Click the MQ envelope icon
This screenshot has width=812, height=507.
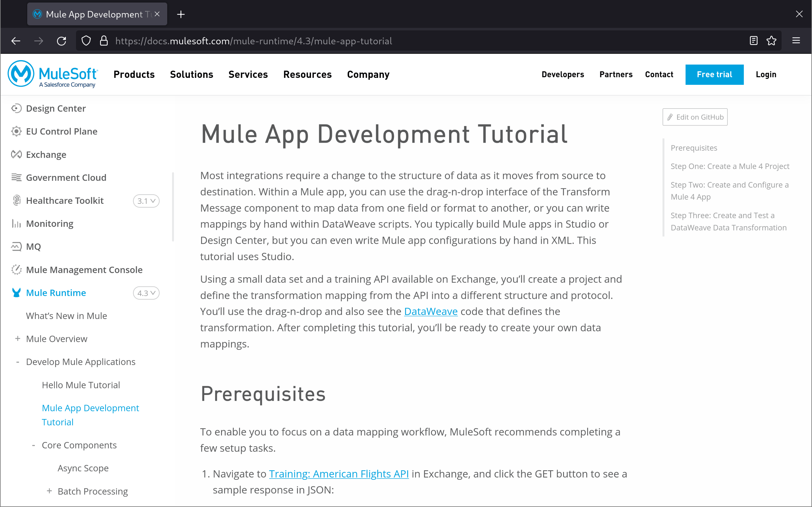click(x=16, y=247)
